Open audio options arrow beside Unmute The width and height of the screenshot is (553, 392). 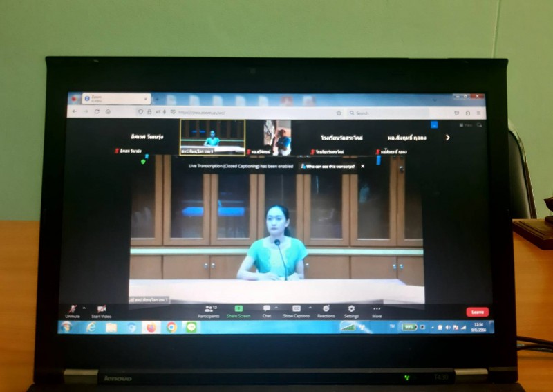(x=84, y=308)
